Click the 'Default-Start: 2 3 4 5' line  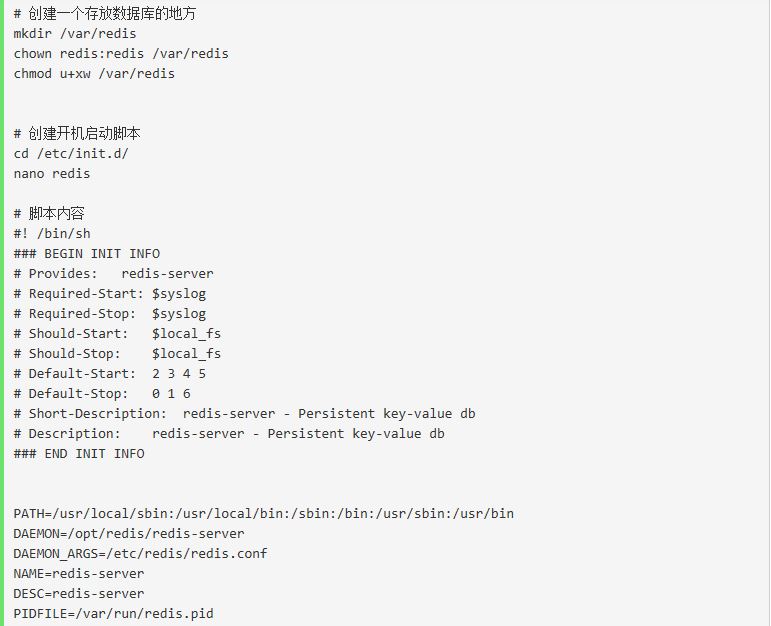[110, 373]
